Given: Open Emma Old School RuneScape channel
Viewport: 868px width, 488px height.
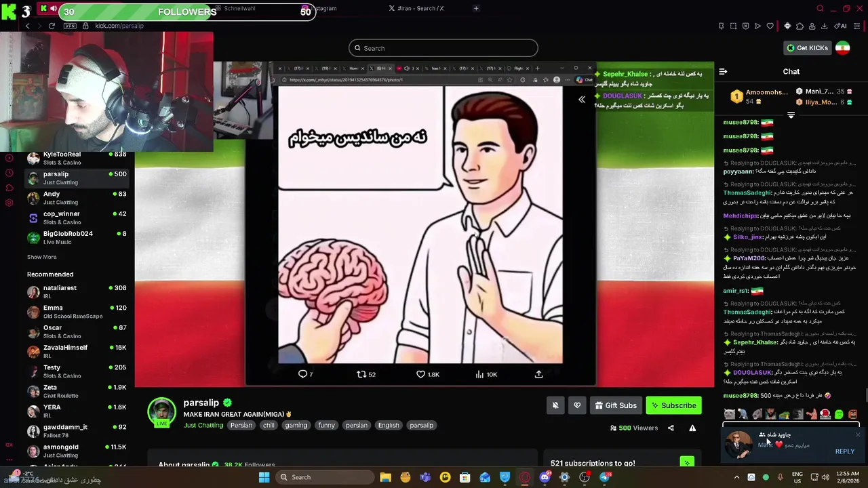Looking at the screenshot, I should pos(77,312).
